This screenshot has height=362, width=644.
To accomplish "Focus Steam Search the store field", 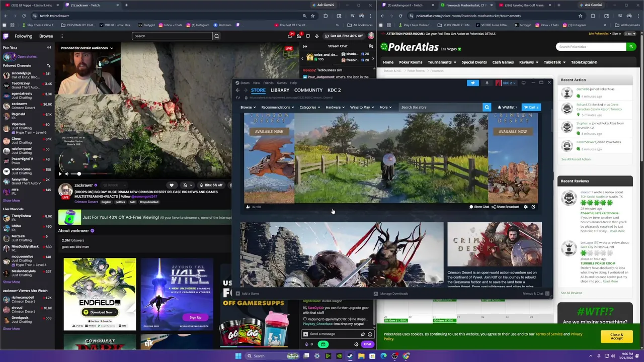I will (440, 107).
